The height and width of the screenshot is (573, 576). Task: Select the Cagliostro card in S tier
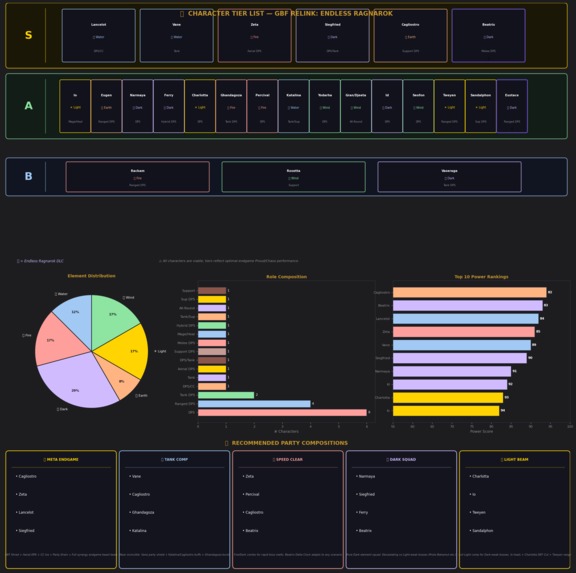[x=410, y=36]
